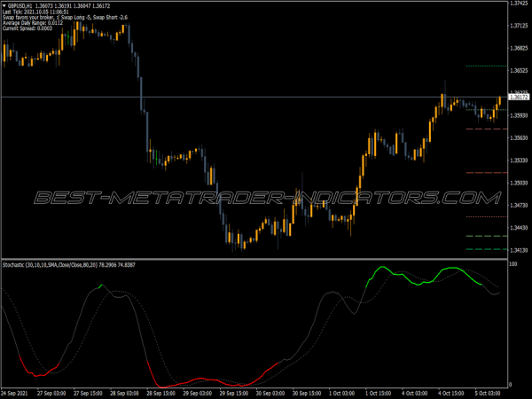Click the triangle arrow beside GBPUSD,H1
532x399 pixels.
point(4,6)
